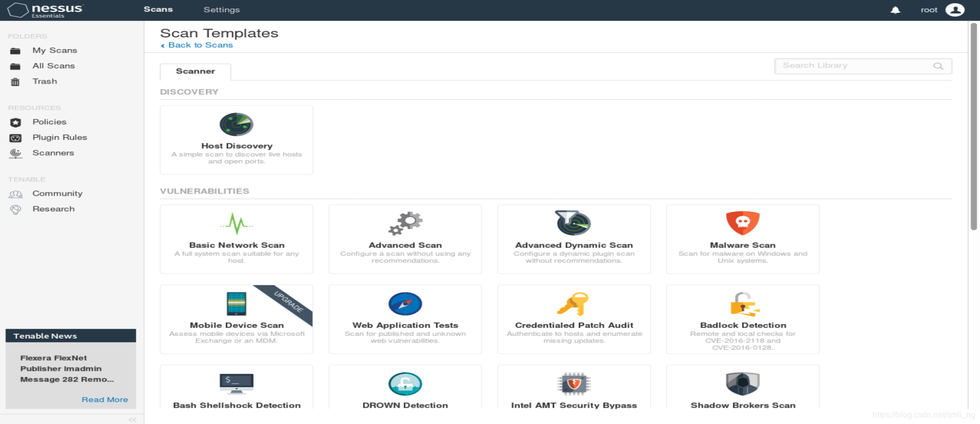
Task: Choose the DROWN Detection title
Action: tap(405, 405)
